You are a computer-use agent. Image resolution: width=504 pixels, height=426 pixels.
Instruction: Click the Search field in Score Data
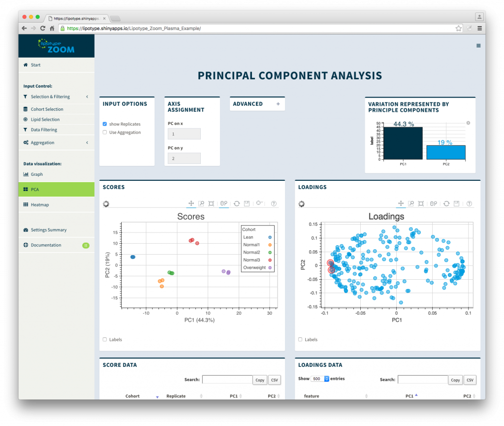point(227,380)
